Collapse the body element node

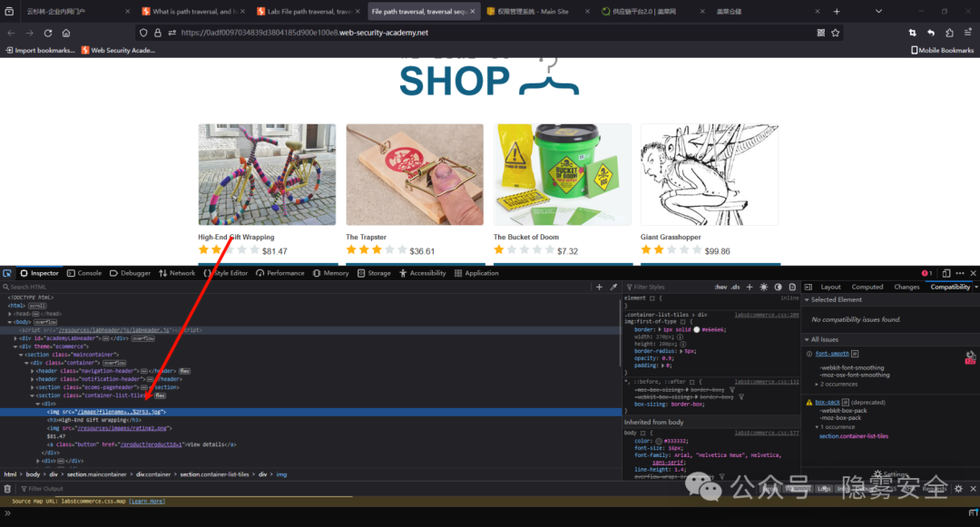9,322
